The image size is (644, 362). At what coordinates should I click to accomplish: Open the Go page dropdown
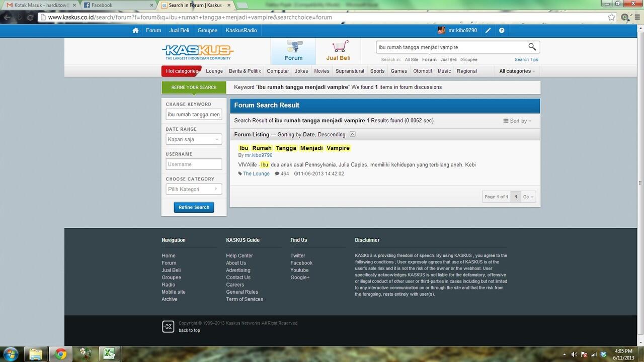(x=528, y=197)
